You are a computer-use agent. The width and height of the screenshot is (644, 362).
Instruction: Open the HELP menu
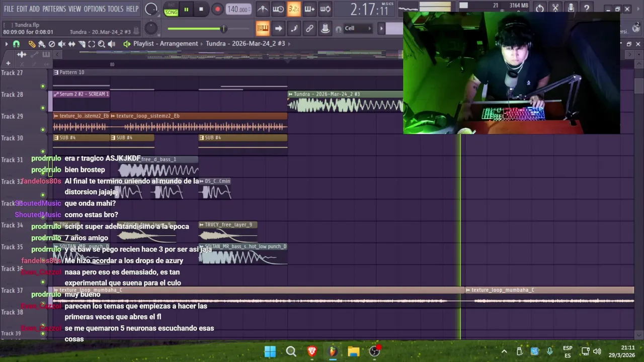pyautogui.click(x=132, y=9)
